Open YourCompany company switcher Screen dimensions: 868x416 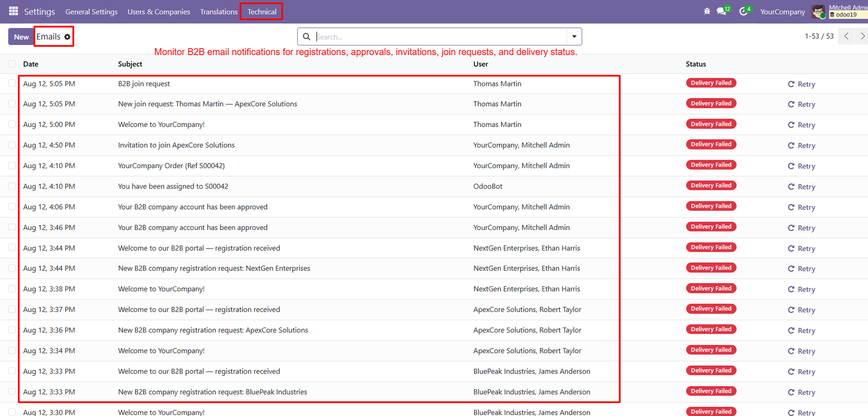(x=782, y=11)
